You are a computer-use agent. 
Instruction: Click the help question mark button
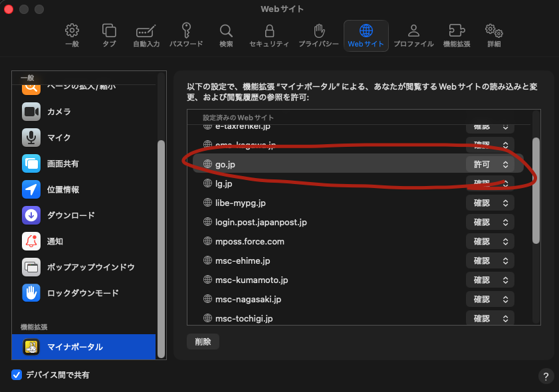[x=545, y=376]
